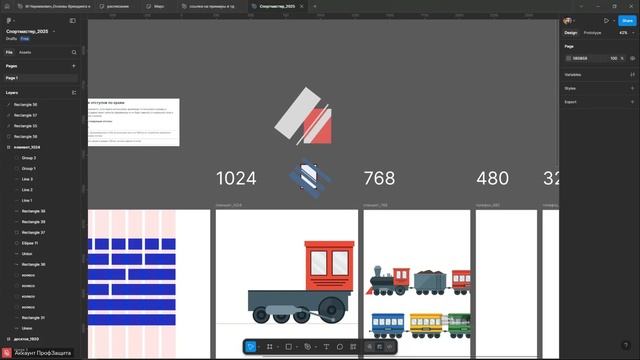Select the Rectangle shape tool
Image resolution: width=640 pixels, height=360 pixels.
[x=289, y=347]
